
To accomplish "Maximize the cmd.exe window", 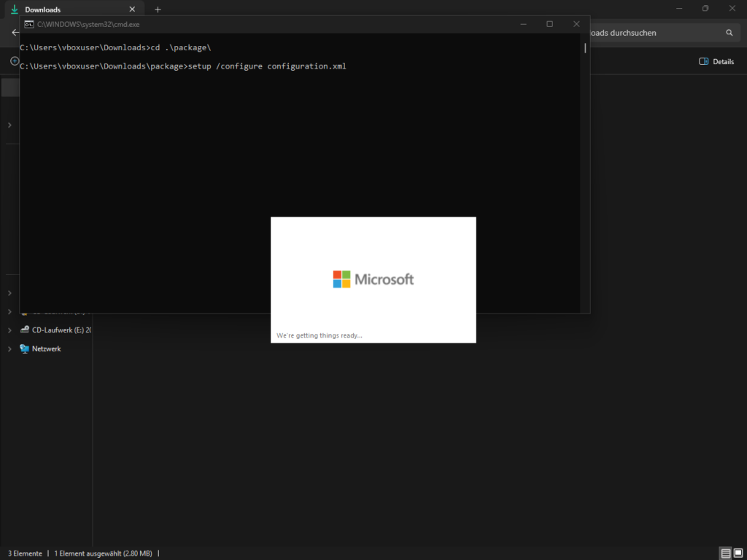I will [x=550, y=24].
